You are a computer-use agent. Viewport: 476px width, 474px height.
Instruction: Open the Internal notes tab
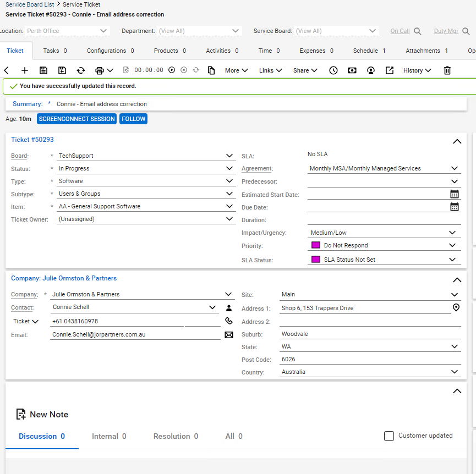click(x=109, y=436)
